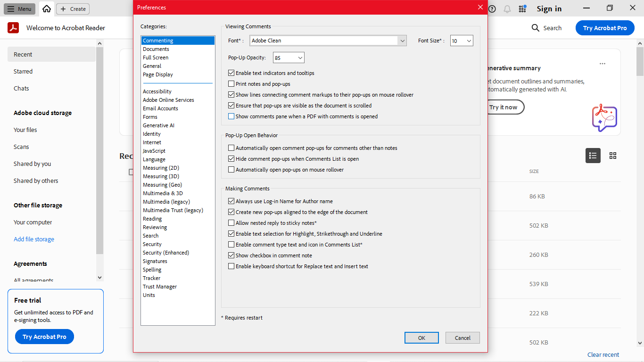Open the Home screen via house icon

coord(46,8)
